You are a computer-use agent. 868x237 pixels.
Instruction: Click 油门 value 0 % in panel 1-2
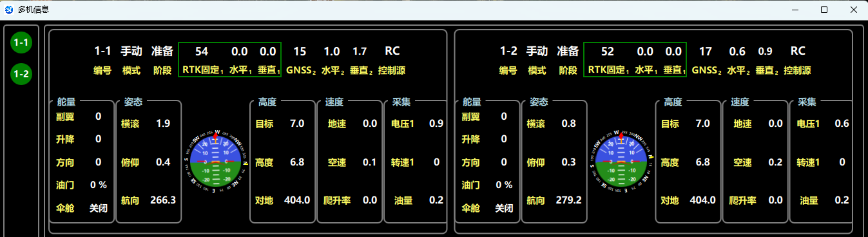point(505,185)
